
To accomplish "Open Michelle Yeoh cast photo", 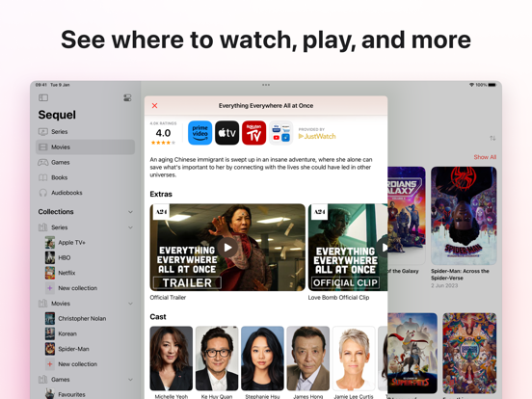I will tap(172, 359).
